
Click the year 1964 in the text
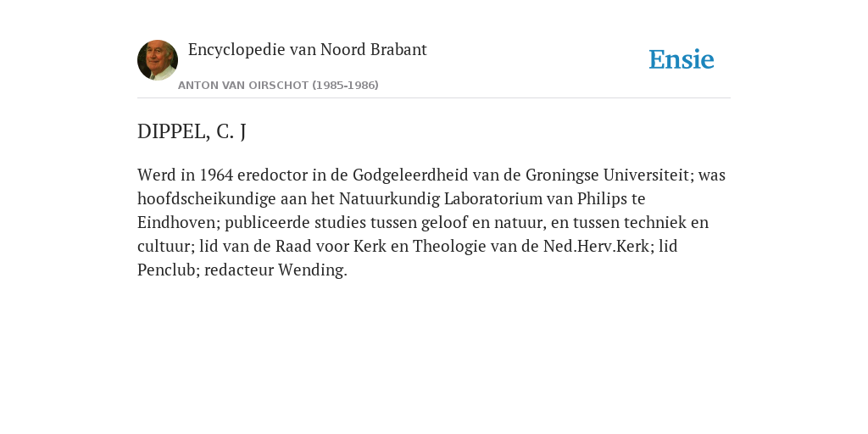[216, 175]
